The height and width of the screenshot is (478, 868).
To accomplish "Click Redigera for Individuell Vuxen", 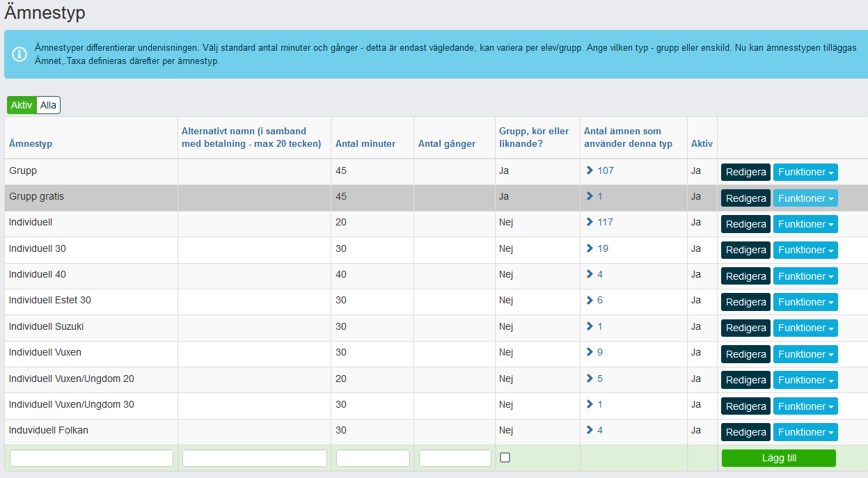I will pos(745,354).
